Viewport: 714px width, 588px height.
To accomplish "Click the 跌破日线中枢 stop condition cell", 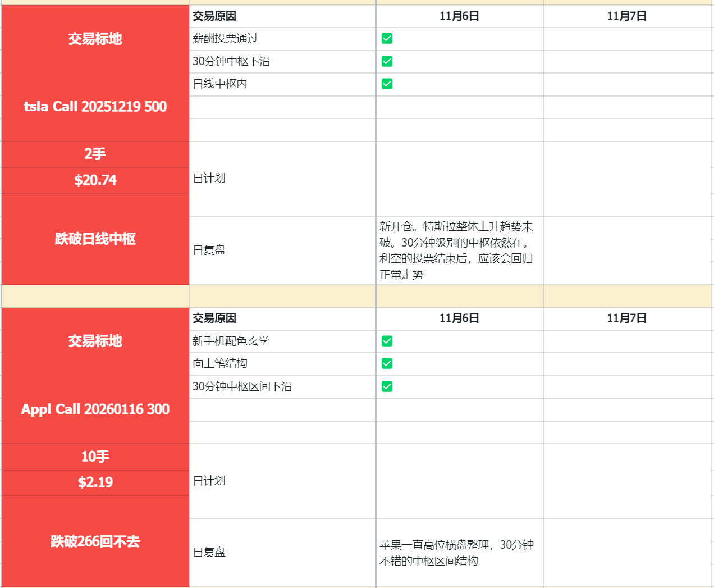I will click(95, 239).
